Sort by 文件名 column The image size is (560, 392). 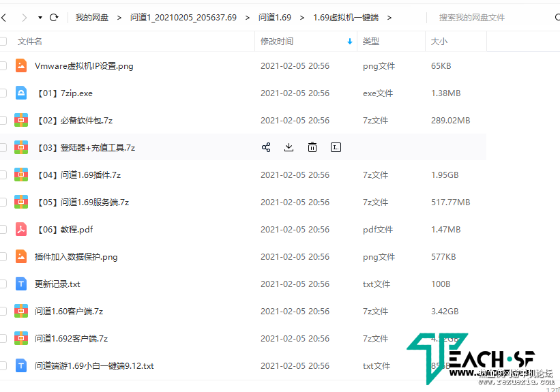(x=29, y=42)
